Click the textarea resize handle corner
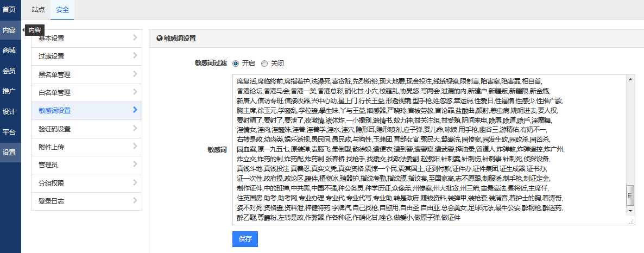644x253 pixels. pyautogui.click(x=632, y=222)
